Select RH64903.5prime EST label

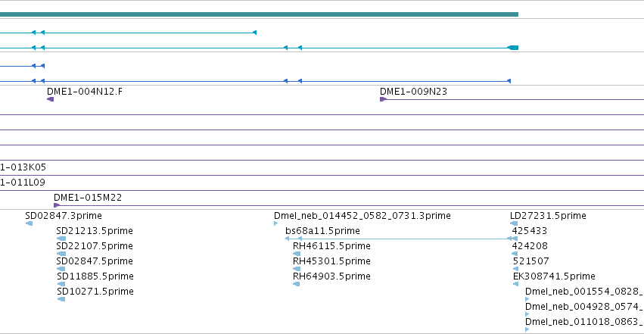point(331,276)
